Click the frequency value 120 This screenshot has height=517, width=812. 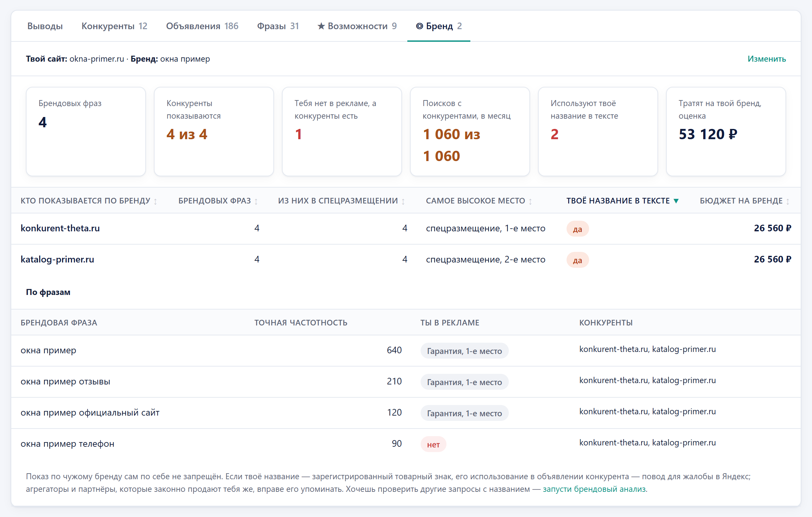(x=394, y=413)
